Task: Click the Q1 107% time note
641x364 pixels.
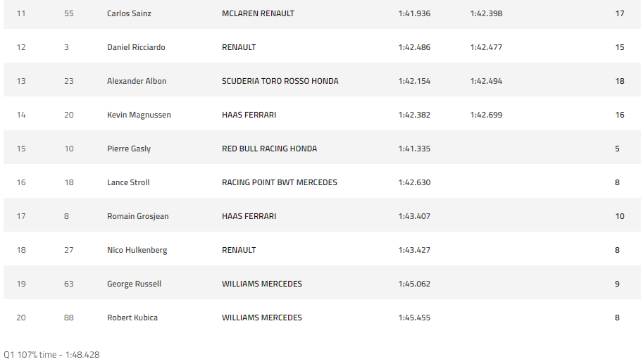Action: (x=51, y=355)
